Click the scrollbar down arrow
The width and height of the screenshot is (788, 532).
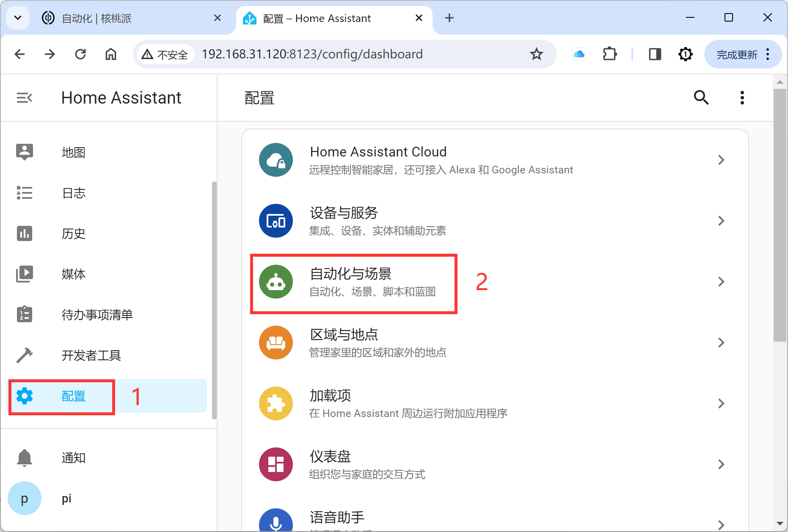click(x=780, y=524)
